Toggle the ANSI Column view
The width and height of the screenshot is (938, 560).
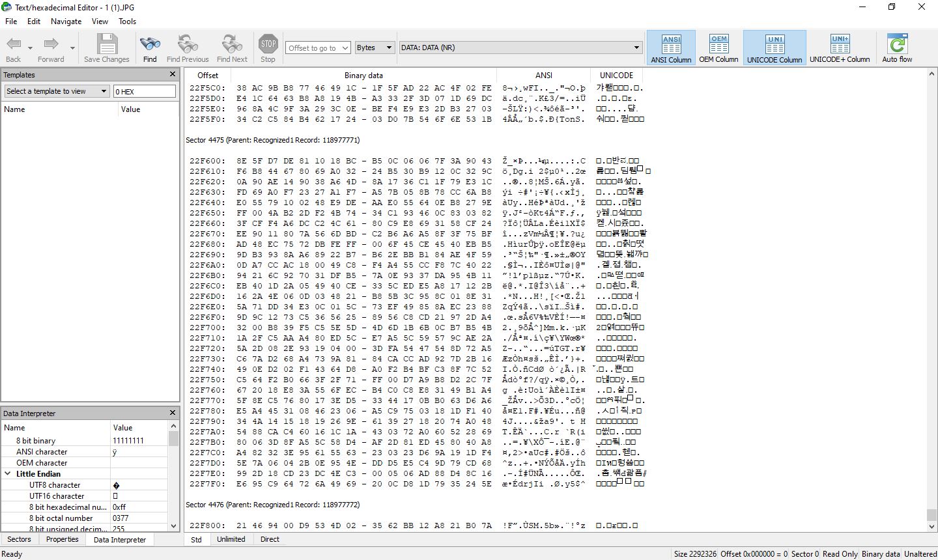click(671, 48)
